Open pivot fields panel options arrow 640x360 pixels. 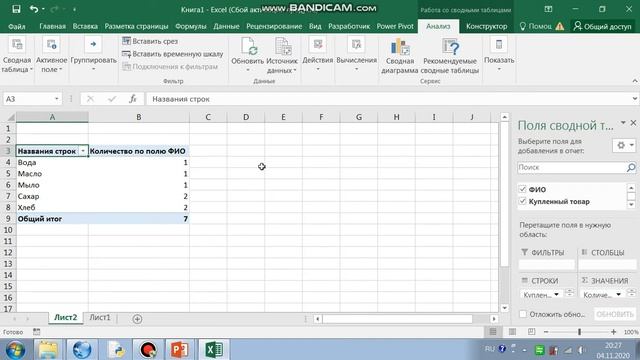tap(623, 123)
